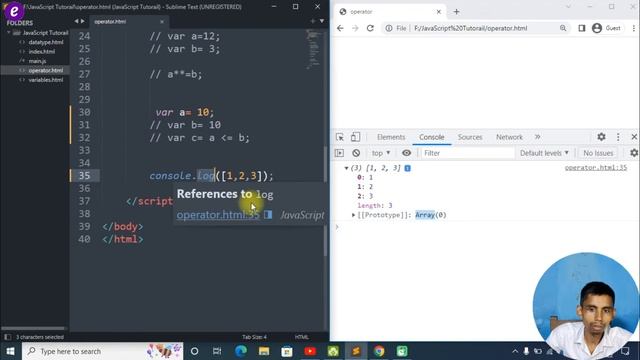The height and width of the screenshot is (360, 640).
Task: Open index.html in sidebar
Action: pos(42,51)
